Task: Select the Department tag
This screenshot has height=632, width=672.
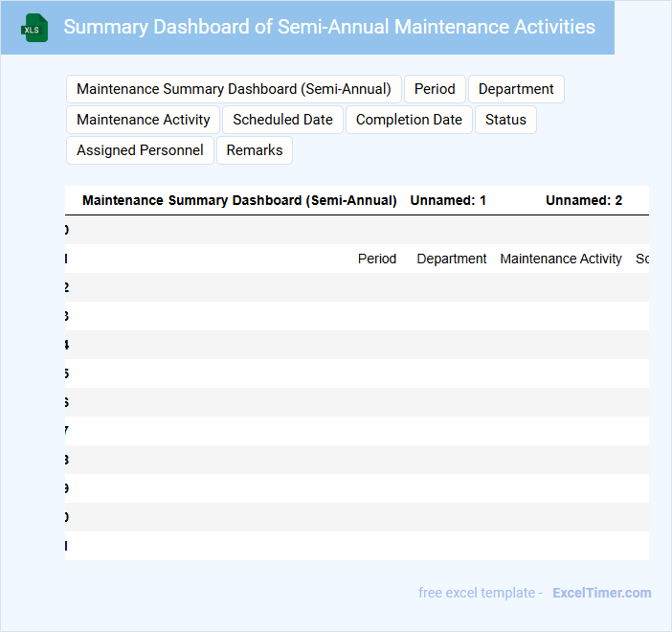Action: (516, 89)
